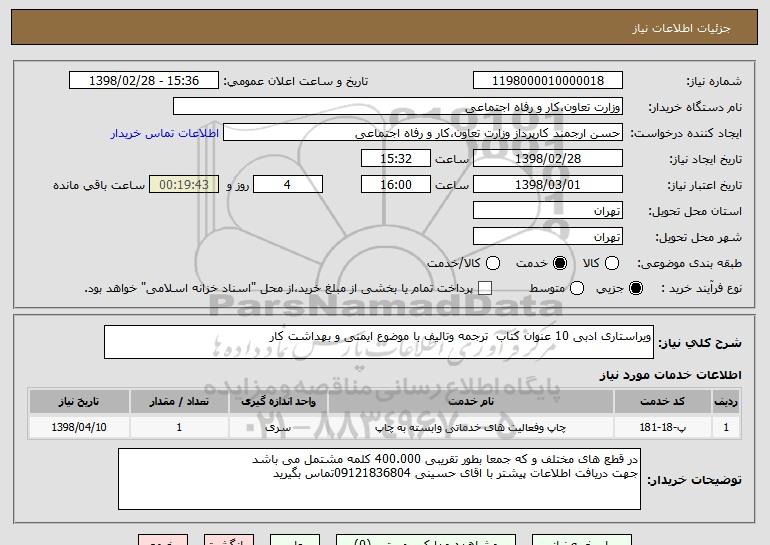Viewport: 770px width, 545px height.
Task: Click the اطلاعات خدمات مورد نیاز section heading
Action: coord(670,375)
